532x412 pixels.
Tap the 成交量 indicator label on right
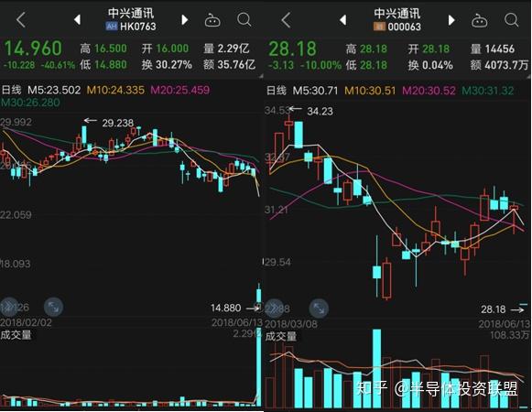tap(280, 337)
